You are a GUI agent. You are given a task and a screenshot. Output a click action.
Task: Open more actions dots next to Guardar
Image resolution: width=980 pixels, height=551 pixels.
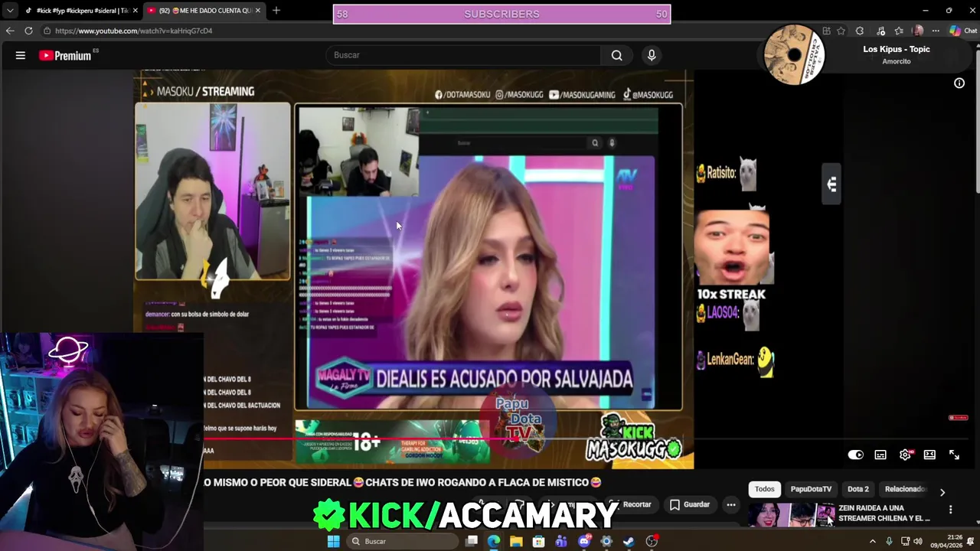(731, 504)
